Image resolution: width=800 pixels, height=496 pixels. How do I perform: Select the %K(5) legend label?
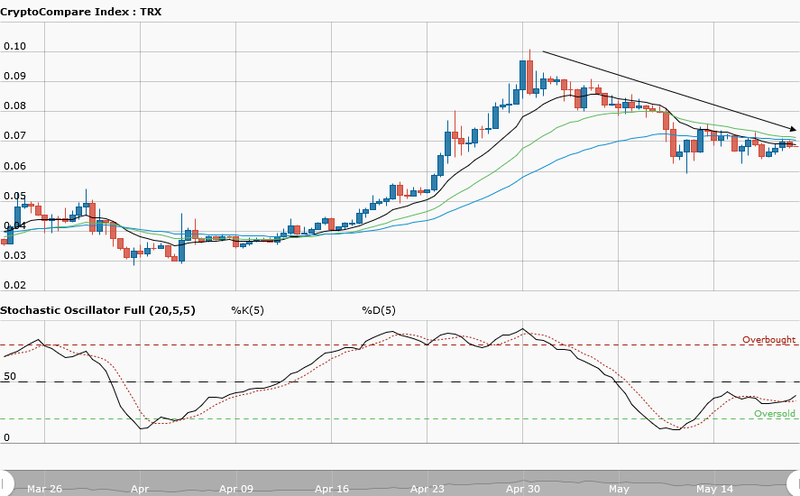pyautogui.click(x=247, y=310)
